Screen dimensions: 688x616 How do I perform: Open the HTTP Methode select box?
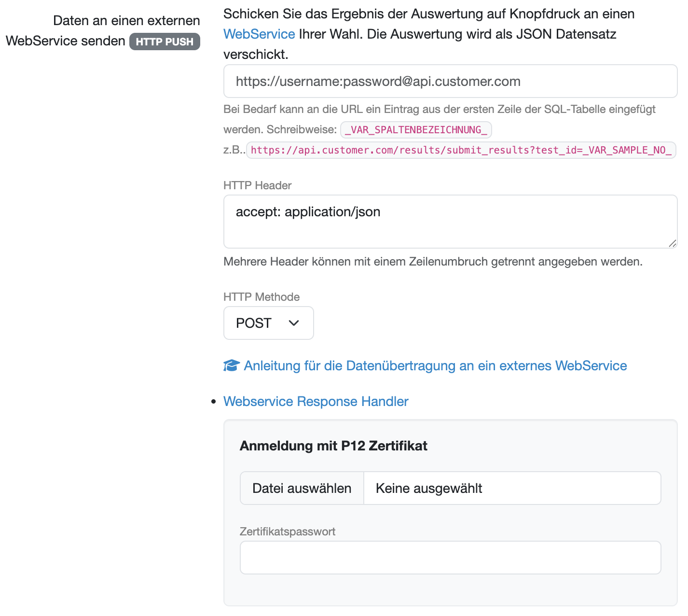click(268, 323)
